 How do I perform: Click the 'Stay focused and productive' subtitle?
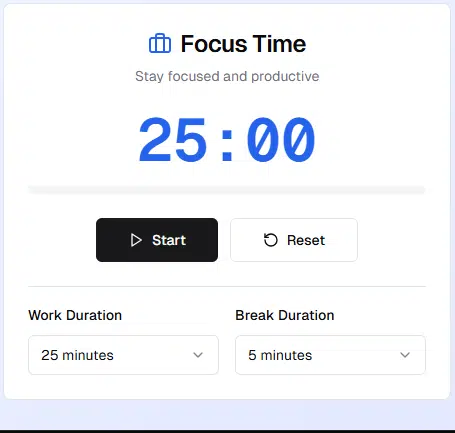[227, 76]
